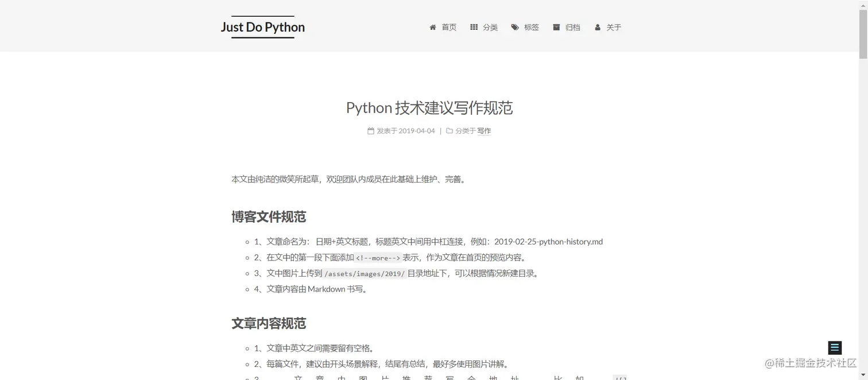
Task: Click the line 1、文章中英文之间需要留有空格
Action: [314, 348]
